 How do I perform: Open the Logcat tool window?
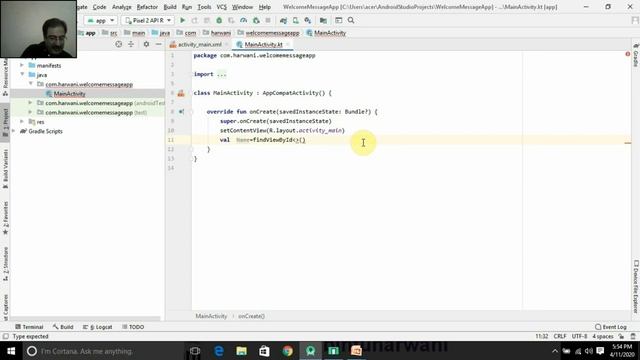(98, 327)
